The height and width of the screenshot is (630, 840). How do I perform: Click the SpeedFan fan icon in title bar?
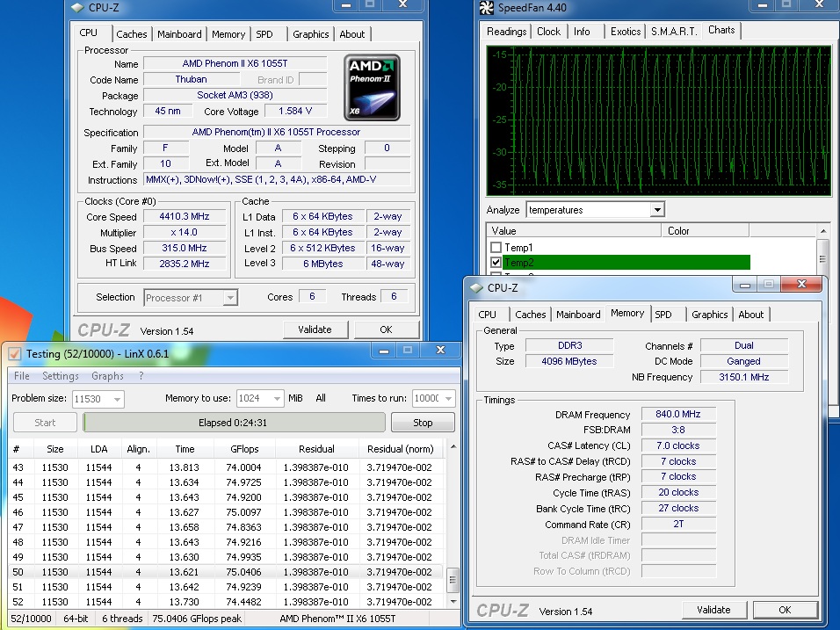pos(486,8)
